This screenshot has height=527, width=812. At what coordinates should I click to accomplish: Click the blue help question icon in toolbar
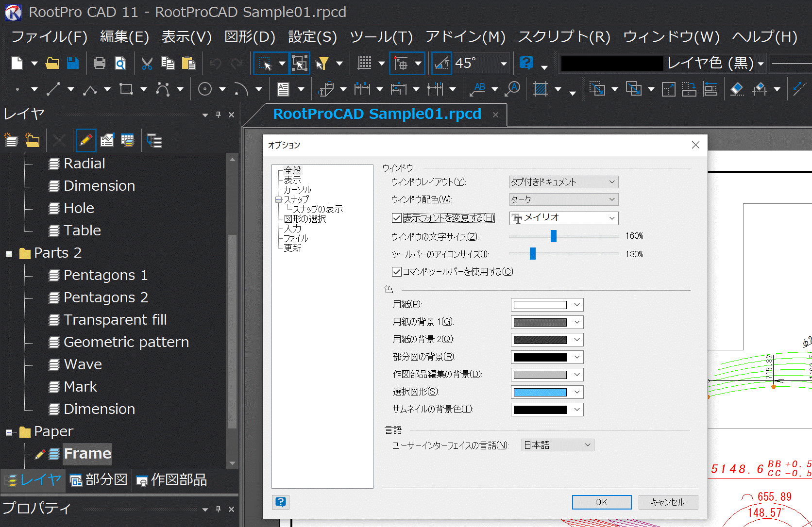pyautogui.click(x=526, y=63)
